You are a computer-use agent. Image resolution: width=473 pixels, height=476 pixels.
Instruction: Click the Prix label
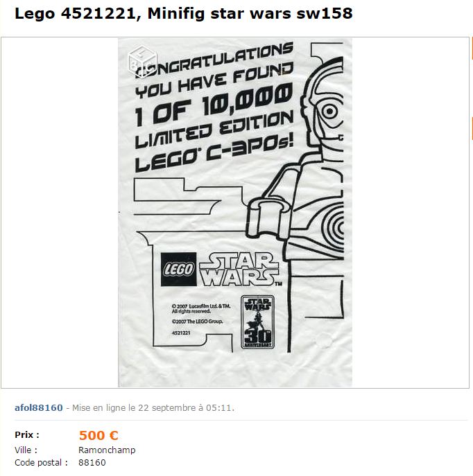click(27, 434)
